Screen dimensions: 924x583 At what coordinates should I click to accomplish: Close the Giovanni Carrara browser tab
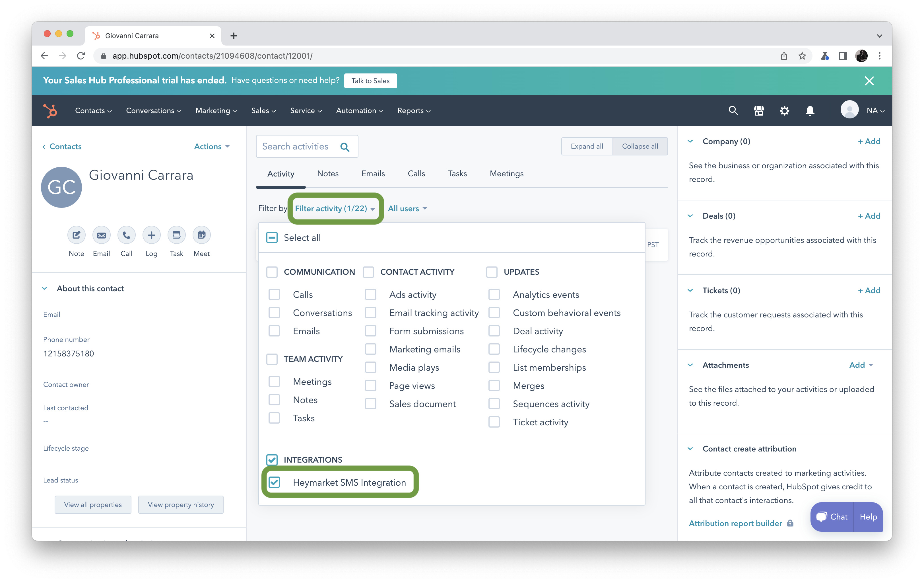coord(212,36)
